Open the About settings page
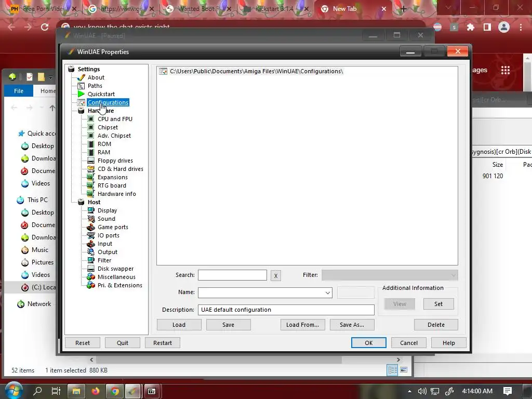Viewport: 532px width, 399px height. [96, 77]
